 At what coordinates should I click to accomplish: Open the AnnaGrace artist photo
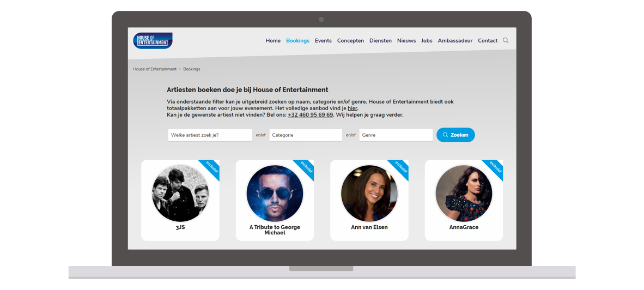pos(464,193)
